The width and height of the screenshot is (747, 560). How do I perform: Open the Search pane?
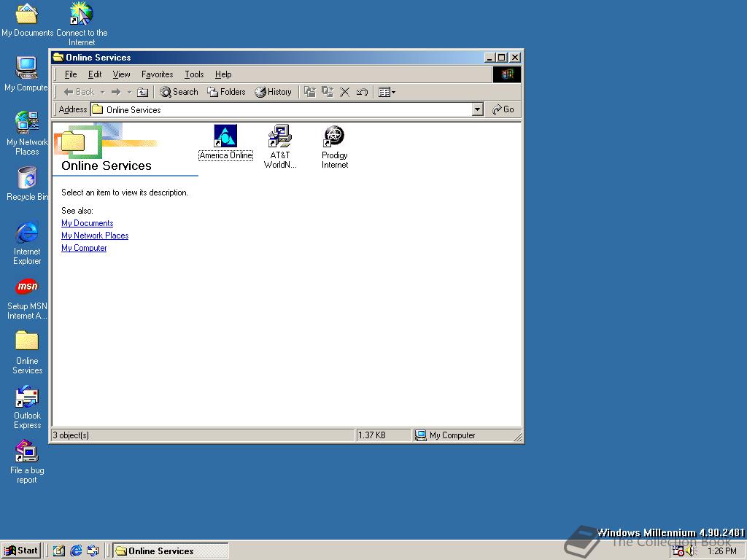coord(179,92)
